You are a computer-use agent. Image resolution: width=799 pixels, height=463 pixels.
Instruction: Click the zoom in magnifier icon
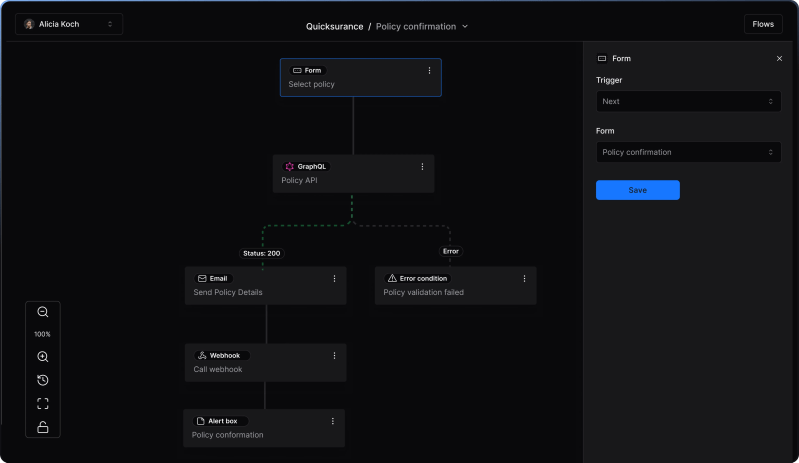[x=43, y=357]
